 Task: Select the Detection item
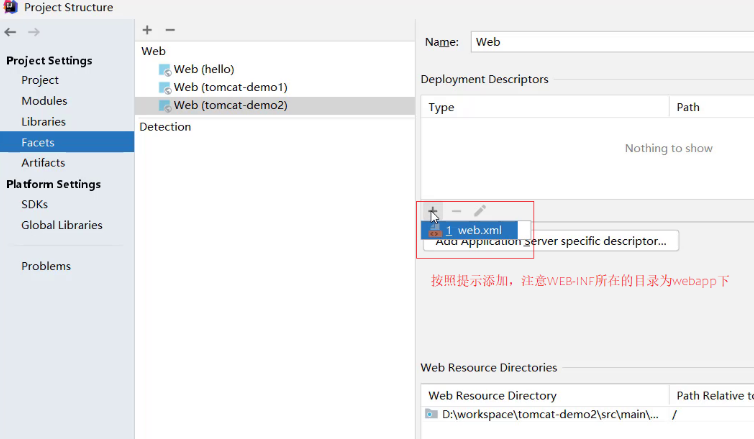point(165,127)
